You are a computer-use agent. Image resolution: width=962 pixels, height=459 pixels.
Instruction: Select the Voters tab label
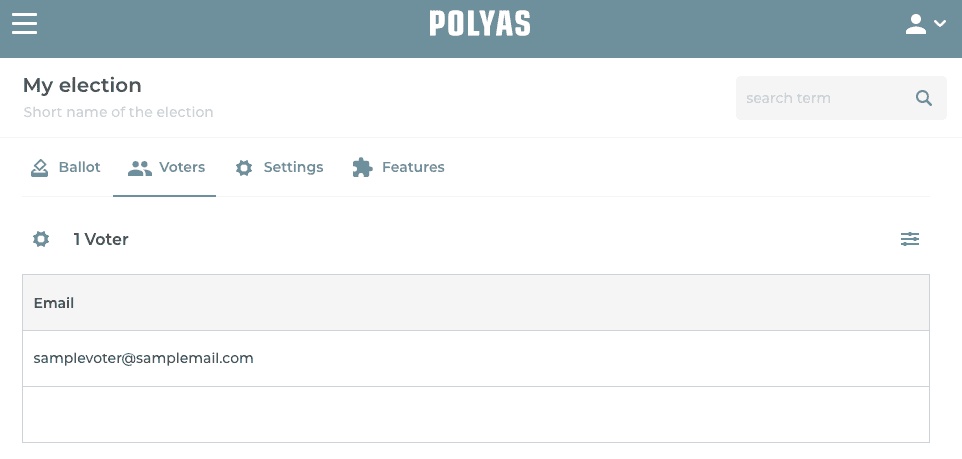coord(182,167)
